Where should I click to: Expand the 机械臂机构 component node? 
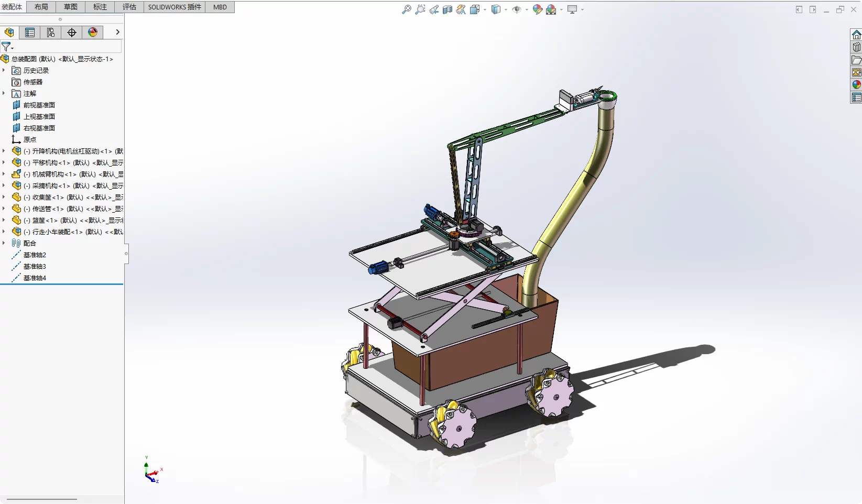pos(4,174)
